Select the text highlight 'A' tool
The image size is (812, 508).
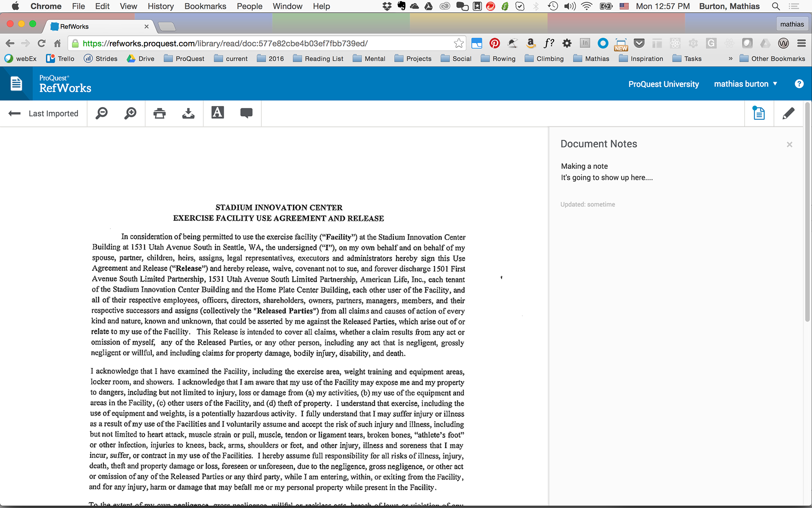pyautogui.click(x=217, y=113)
